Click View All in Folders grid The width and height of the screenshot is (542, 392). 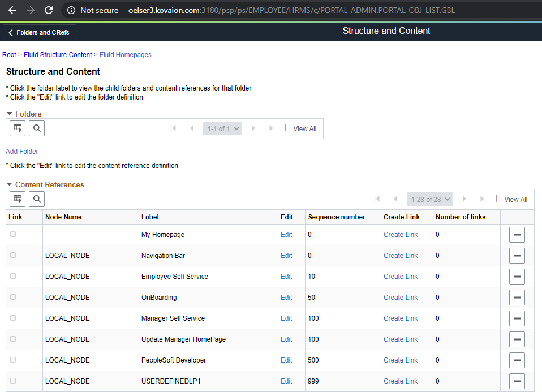pos(304,128)
